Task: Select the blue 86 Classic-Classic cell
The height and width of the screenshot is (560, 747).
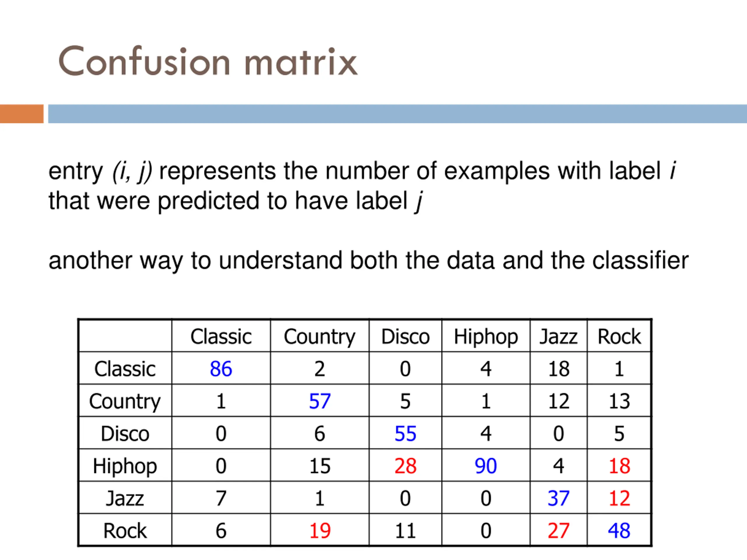Action: click(221, 368)
